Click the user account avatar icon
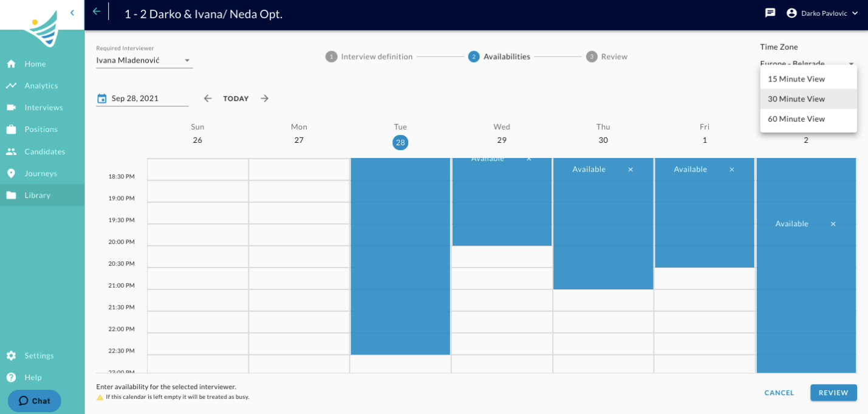Image resolution: width=868 pixels, height=414 pixels. tap(791, 13)
